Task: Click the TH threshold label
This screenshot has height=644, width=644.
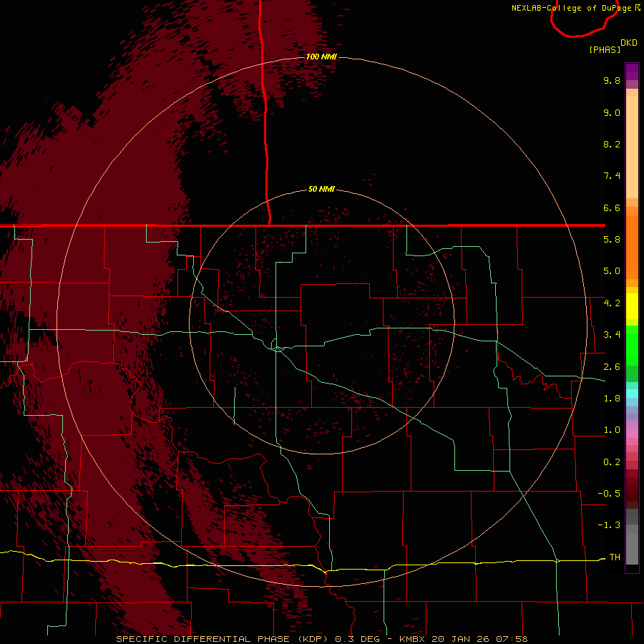Action: pos(615,557)
